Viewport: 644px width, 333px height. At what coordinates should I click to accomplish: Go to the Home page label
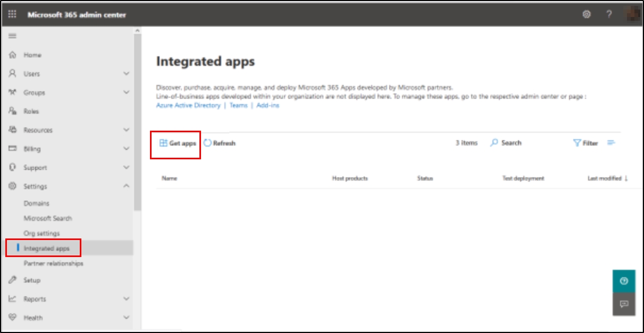(32, 55)
